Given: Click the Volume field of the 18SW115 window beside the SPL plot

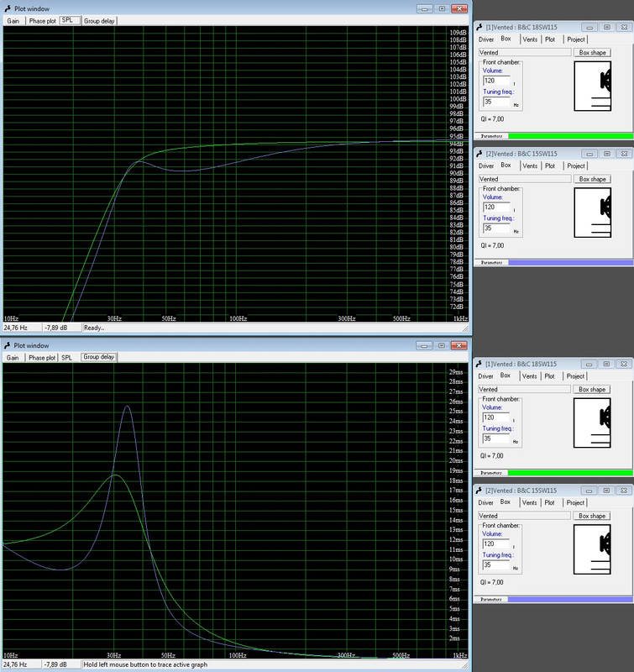Looking at the screenshot, I should [x=496, y=81].
